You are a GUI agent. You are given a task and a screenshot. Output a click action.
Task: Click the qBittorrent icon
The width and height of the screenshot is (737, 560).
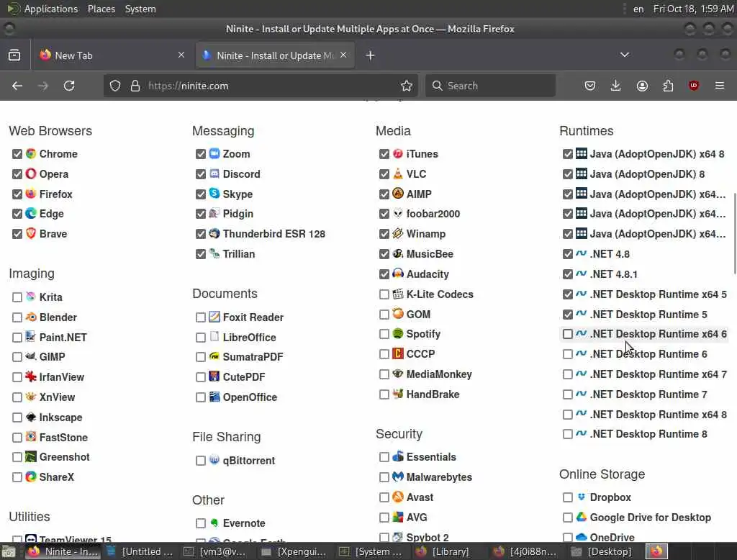pyautogui.click(x=214, y=460)
